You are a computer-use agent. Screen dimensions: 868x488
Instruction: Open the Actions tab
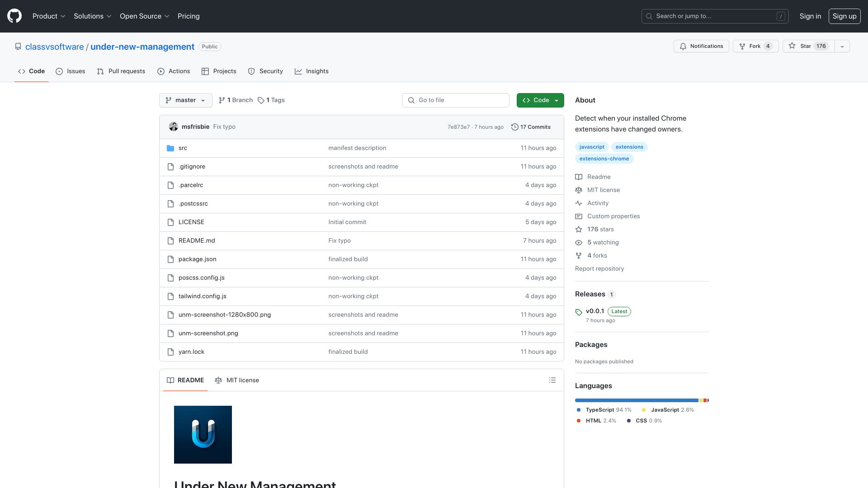174,71
